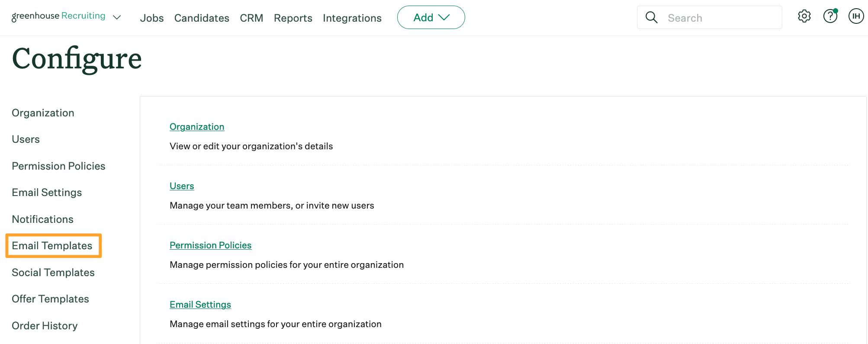Image resolution: width=868 pixels, height=344 pixels.
Task: Go to Jobs in top navigation
Action: tap(152, 18)
